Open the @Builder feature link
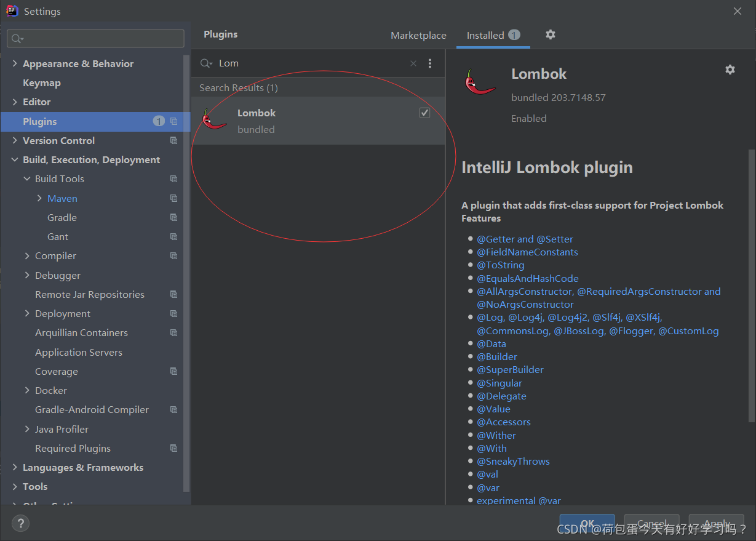Viewport: 756px width, 541px height. pos(497,356)
